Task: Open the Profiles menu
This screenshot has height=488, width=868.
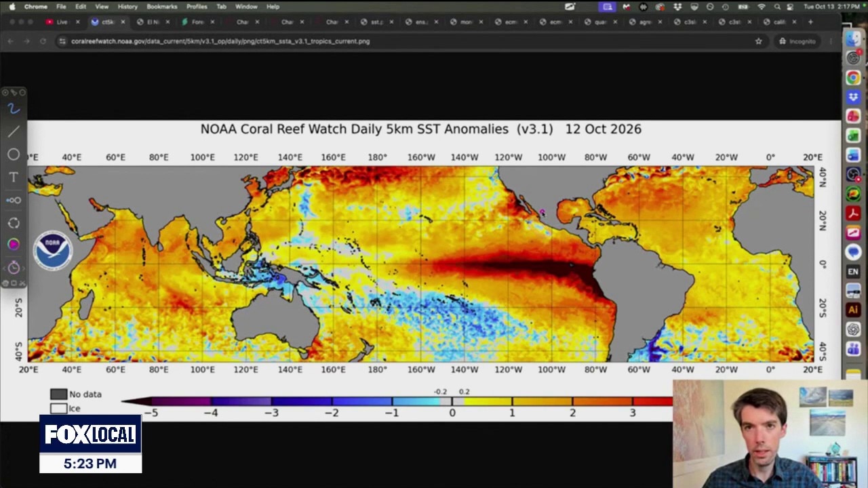Action: [197, 7]
